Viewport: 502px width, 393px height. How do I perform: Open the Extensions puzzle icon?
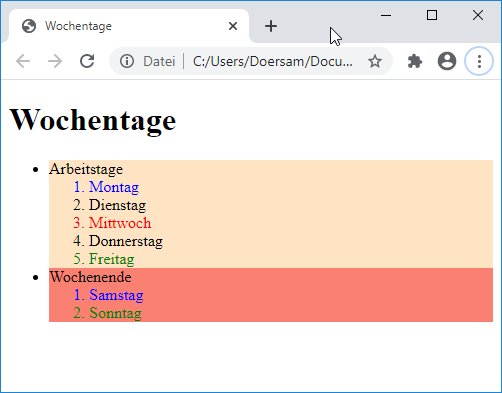[x=415, y=61]
